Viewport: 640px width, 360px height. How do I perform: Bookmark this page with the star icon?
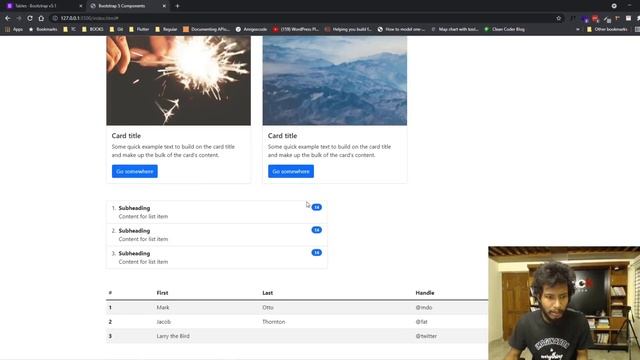click(559, 18)
